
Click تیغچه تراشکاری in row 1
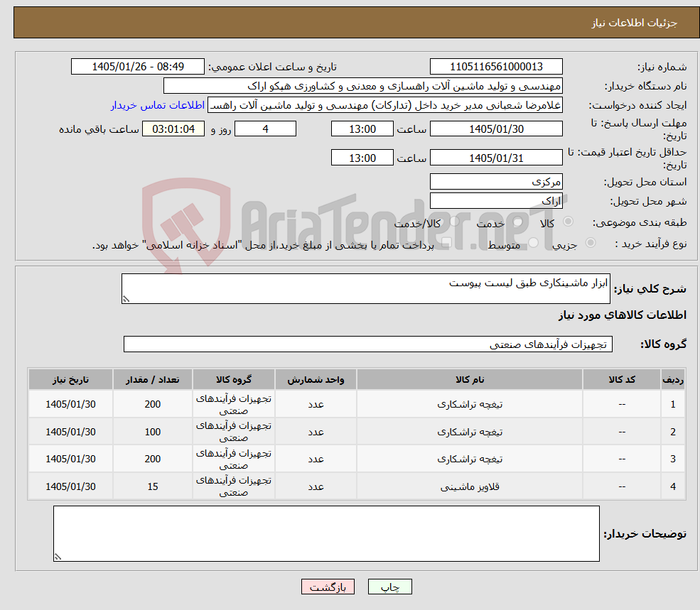click(x=470, y=404)
